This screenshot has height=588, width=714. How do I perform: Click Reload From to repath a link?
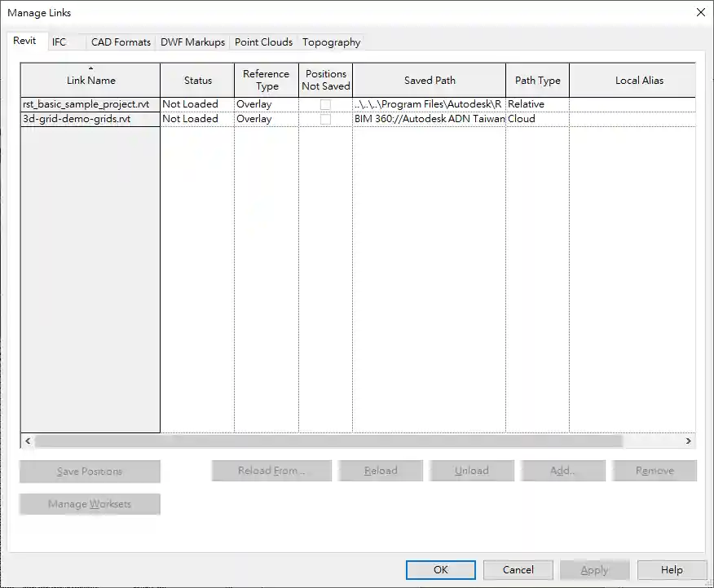tap(271, 470)
